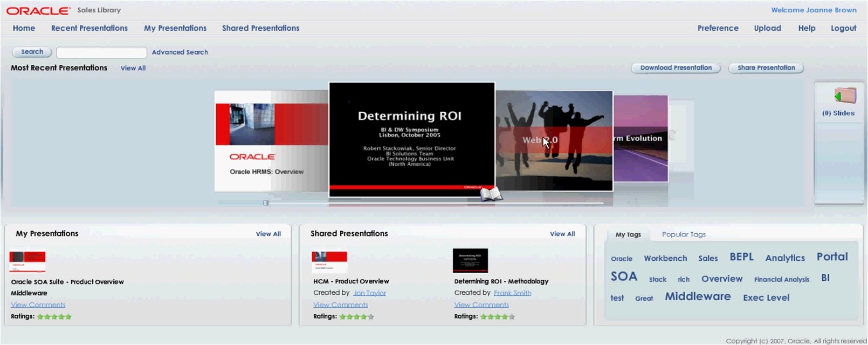Open Recent Presentations menu
Viewport: 868px width, 345px height.
(89, 28)
